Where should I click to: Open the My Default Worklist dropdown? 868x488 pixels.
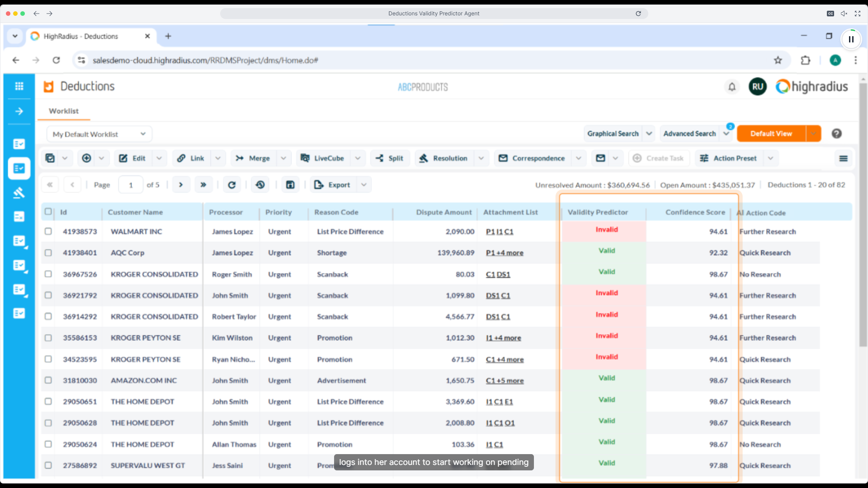click(x=99, y=134)
